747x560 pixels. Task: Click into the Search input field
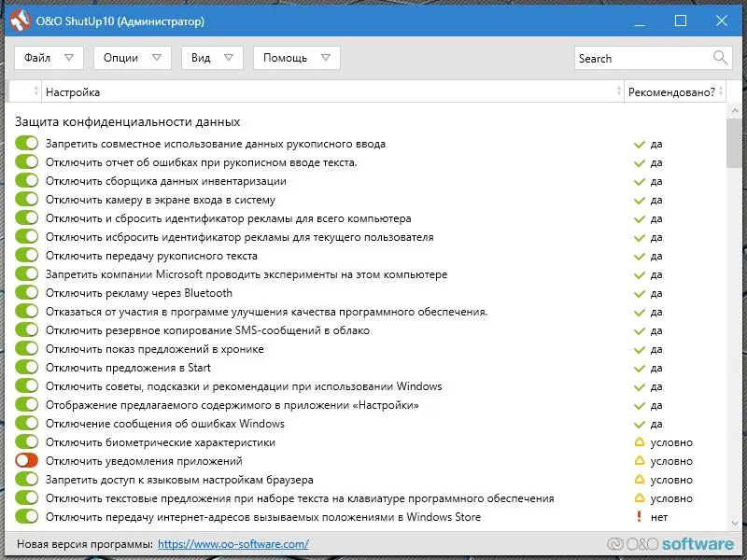642,58
